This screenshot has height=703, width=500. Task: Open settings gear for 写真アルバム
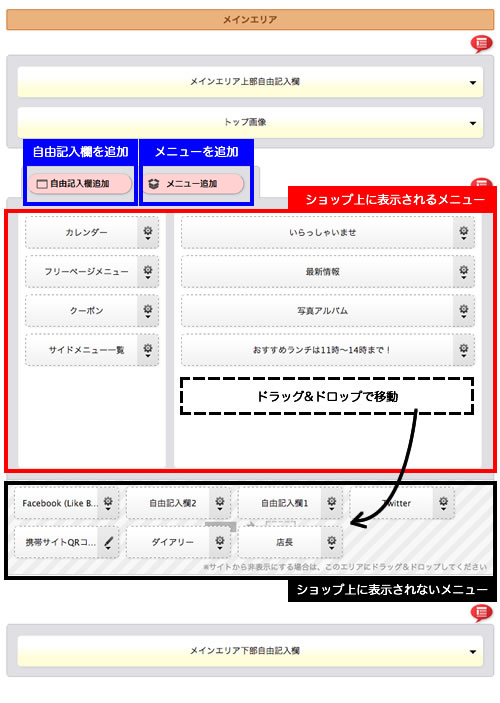[x=464, y=311]
